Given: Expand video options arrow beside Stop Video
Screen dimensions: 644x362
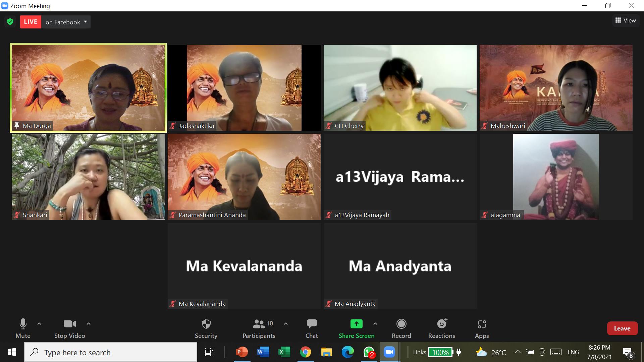Looking at the screenshot, I should click(89, 324).
